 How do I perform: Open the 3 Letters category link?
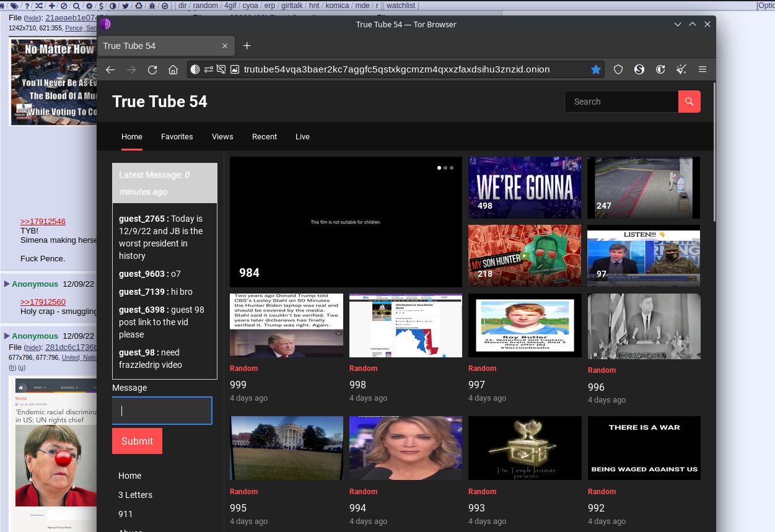135,495
